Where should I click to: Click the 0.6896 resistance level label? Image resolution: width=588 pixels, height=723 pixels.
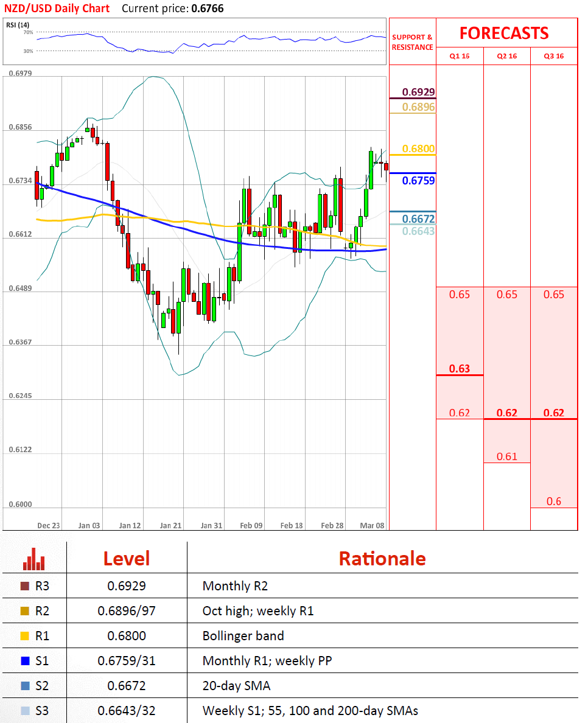click(418, 107)
